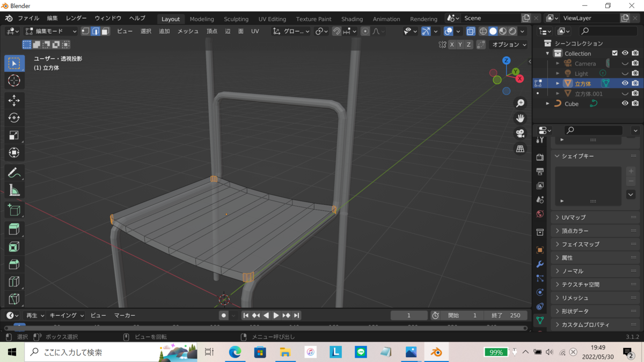
Task: Switch to edge select mode
Action: coord(96,31)
